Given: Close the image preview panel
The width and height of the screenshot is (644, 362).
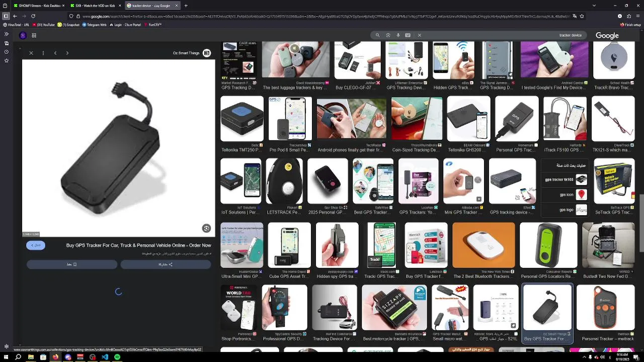Looking at the screenshot, I should (x=31, y=53).
